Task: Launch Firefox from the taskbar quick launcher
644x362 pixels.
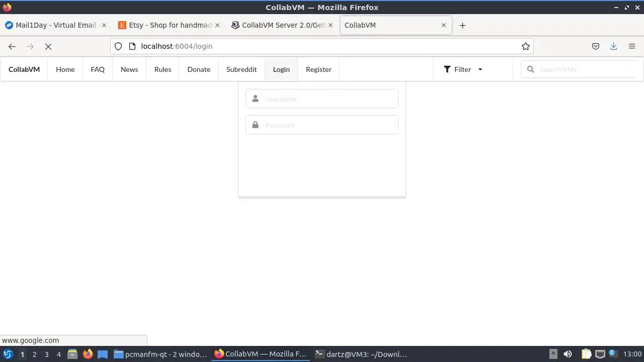Action: [88, 354]
